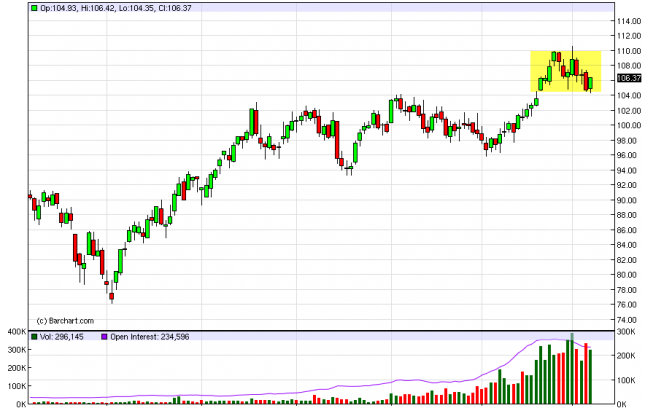Click the 90.00 price axis label
Image resolution: width=645 pixels, height=408 pixels.
(628, 200)
